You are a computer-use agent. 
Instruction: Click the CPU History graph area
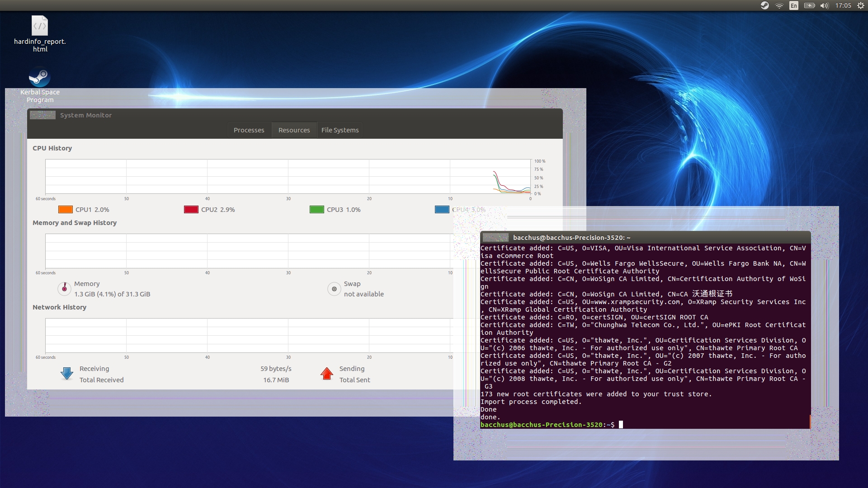click(x=288, y=177)
